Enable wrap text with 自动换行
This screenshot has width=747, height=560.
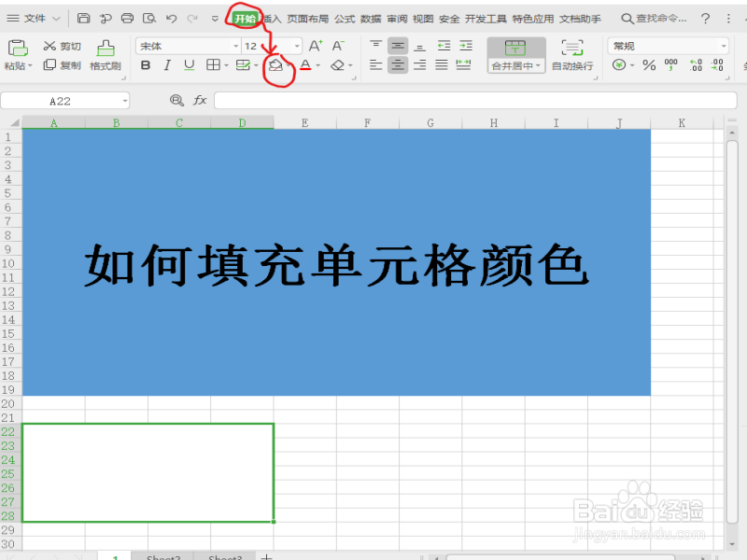[x=571, y=56]
